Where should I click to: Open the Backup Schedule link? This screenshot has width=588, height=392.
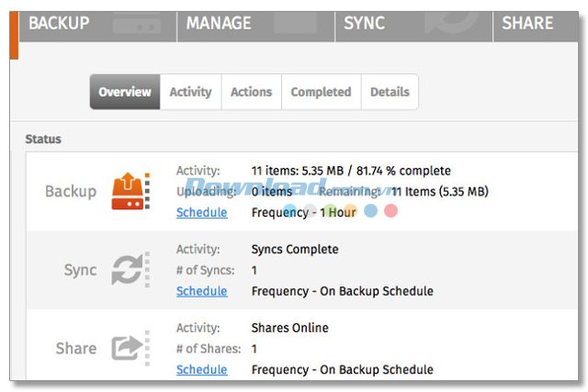(201, 212)
